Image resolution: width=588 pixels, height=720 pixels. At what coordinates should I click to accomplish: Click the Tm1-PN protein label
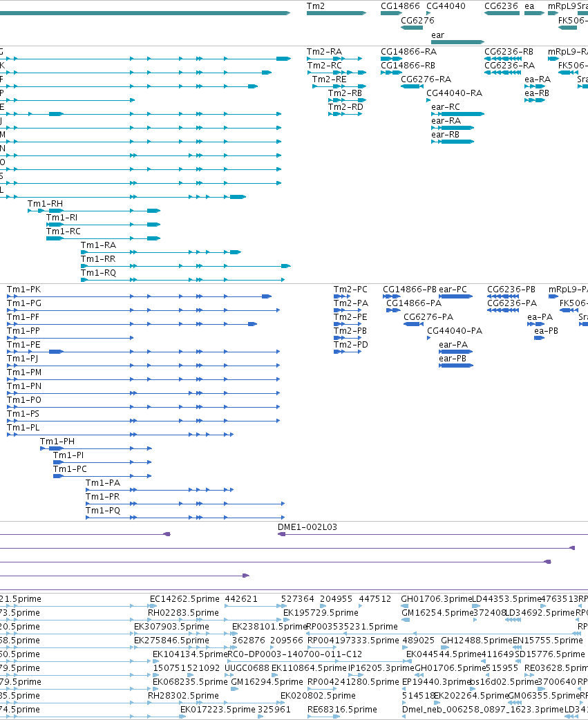click(24, 386)
